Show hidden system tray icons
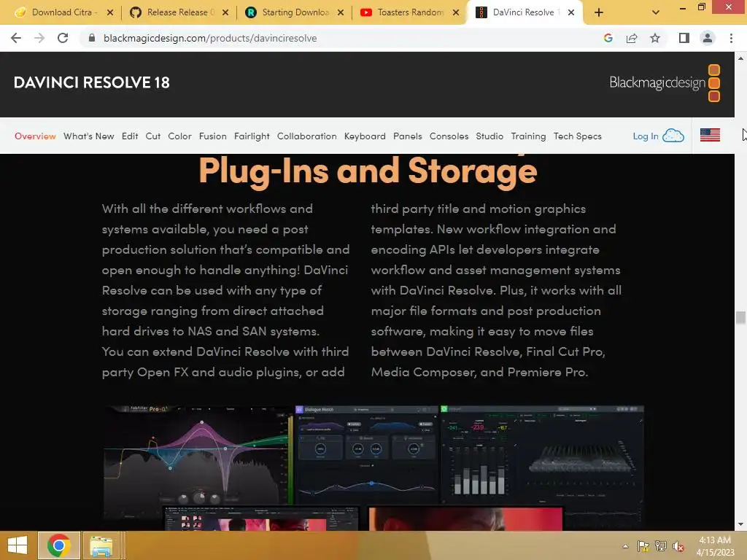Screen dimensions: 747x560 625,546
